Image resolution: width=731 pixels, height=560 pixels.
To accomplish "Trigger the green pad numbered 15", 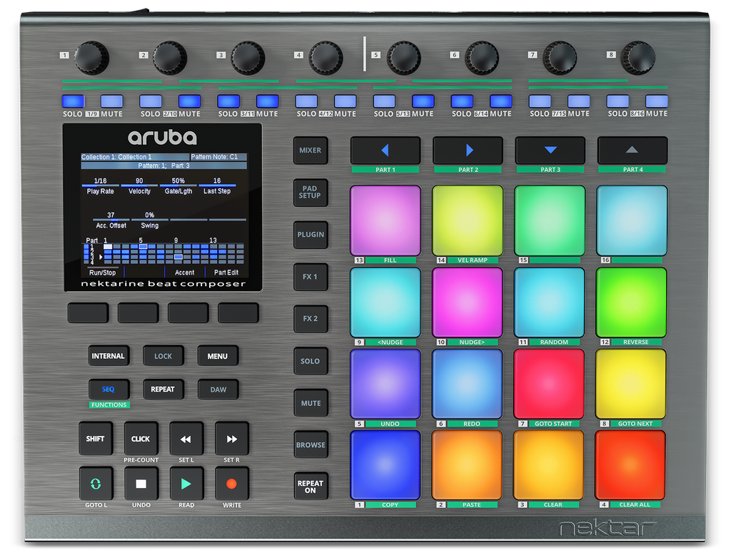I will (x=550, y=220).
